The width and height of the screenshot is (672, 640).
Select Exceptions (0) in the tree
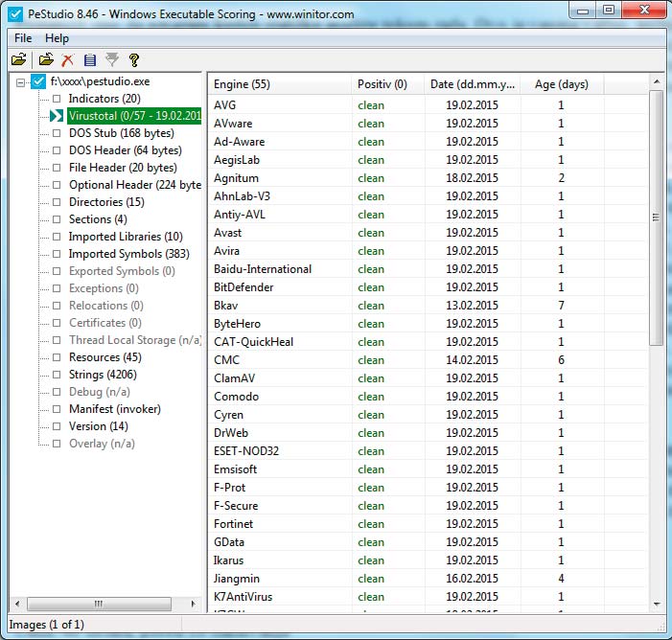click(104, 288)
